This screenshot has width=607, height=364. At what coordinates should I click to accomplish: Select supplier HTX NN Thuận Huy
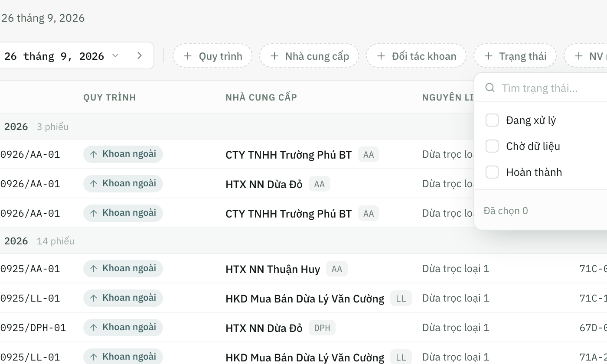(x=273, y=269)
